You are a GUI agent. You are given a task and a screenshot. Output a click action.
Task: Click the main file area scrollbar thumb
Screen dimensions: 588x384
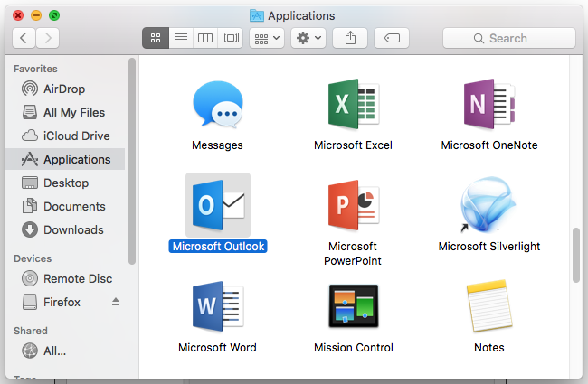tap(576, 255)
